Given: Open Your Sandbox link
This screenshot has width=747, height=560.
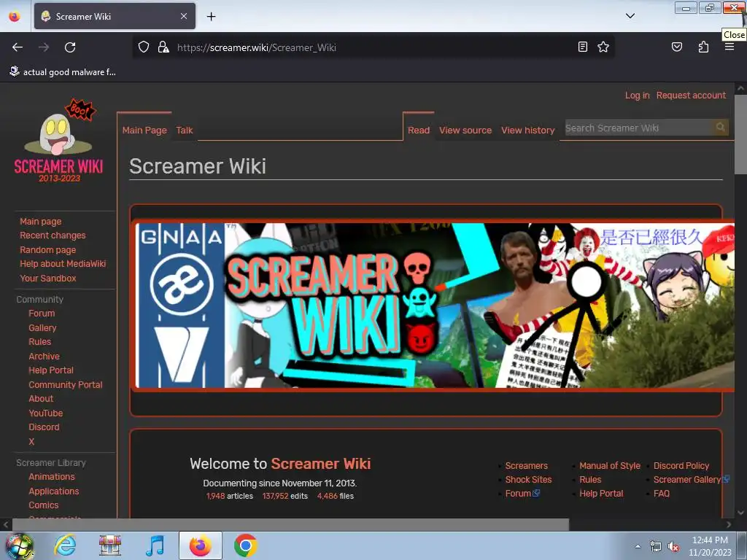Looking at the screenshot, I should tap(47, 278).
